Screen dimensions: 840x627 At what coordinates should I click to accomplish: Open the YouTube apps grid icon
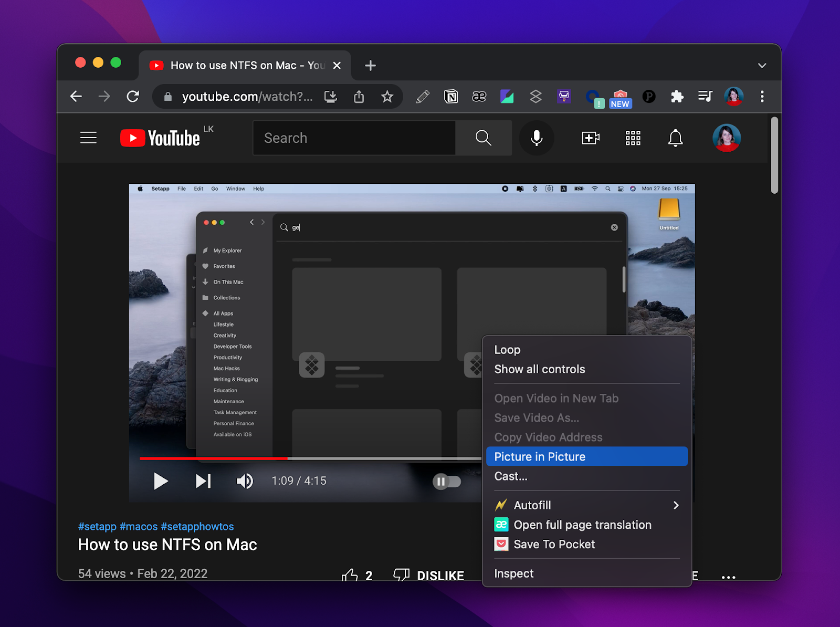coord(633,138)
